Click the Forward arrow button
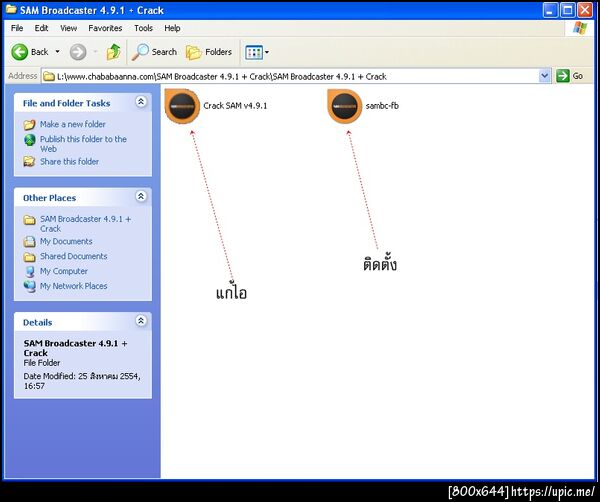 pyautogui.click(x=78, y=52)
